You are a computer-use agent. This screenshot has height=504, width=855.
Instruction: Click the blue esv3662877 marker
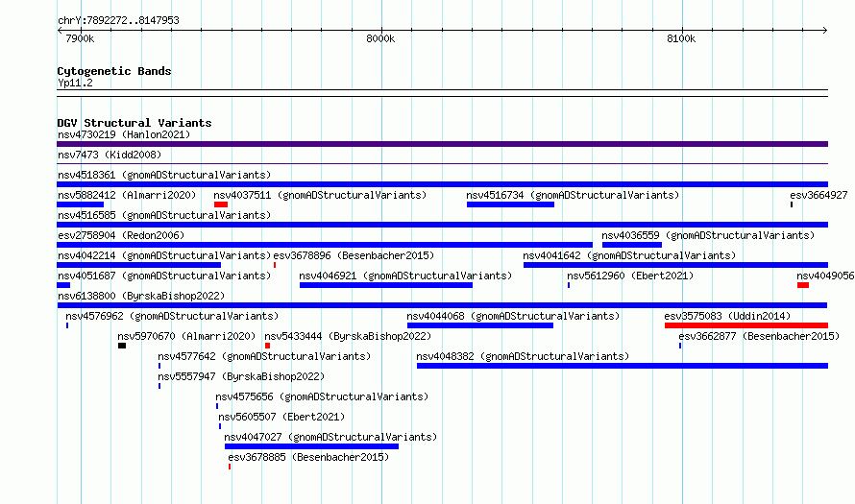680,346
